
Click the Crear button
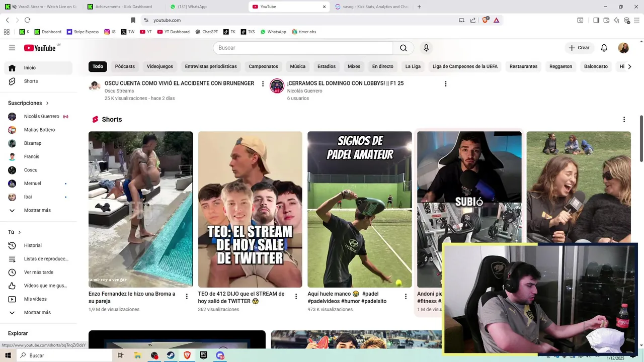click(579, 48)
